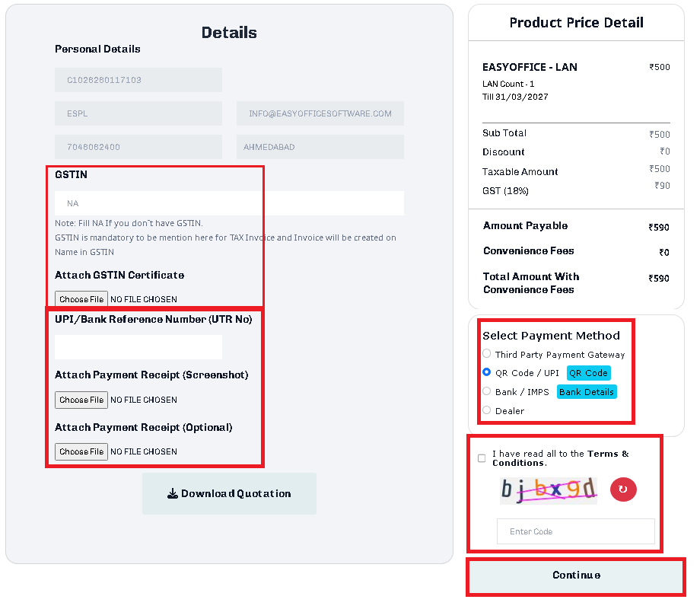Focus the GSTIN input field
The image size is (700, 609).
[229, 203]
